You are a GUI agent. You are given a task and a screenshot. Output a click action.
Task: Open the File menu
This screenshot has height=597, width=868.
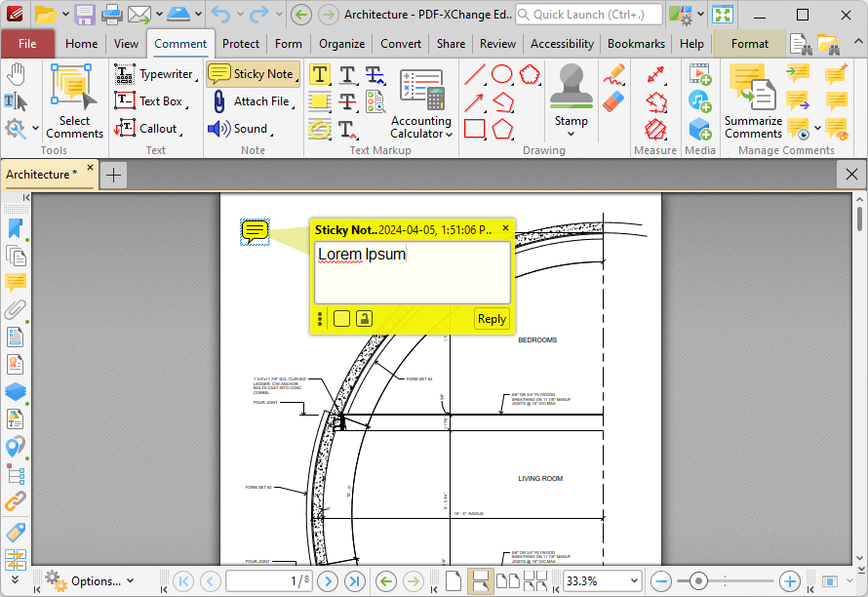[x=27, y=44]
